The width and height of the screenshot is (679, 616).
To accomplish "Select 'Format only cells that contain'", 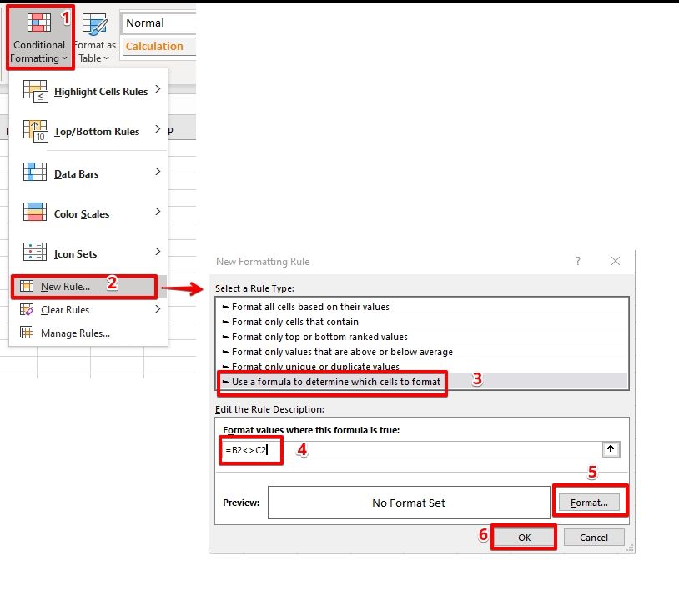I will (x=422, y=322).
